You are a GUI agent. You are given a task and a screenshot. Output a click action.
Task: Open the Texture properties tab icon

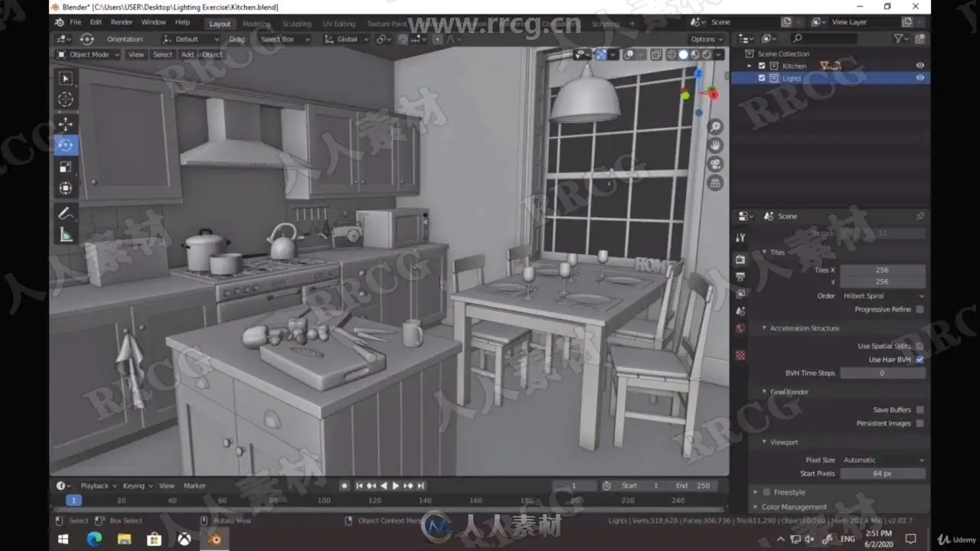point(740,356)
